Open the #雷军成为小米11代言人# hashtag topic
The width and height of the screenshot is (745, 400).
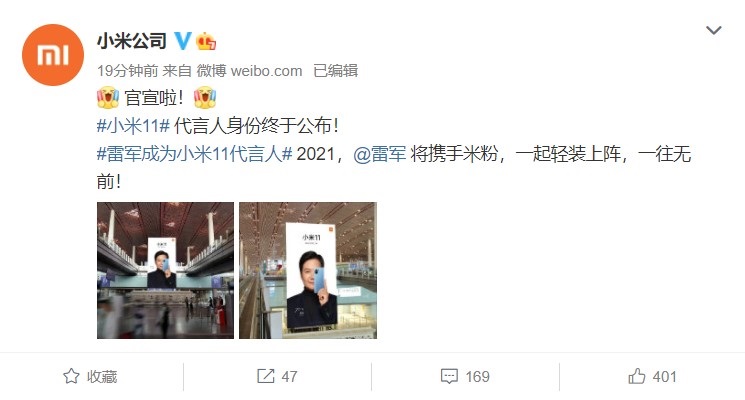pos(194,154)
